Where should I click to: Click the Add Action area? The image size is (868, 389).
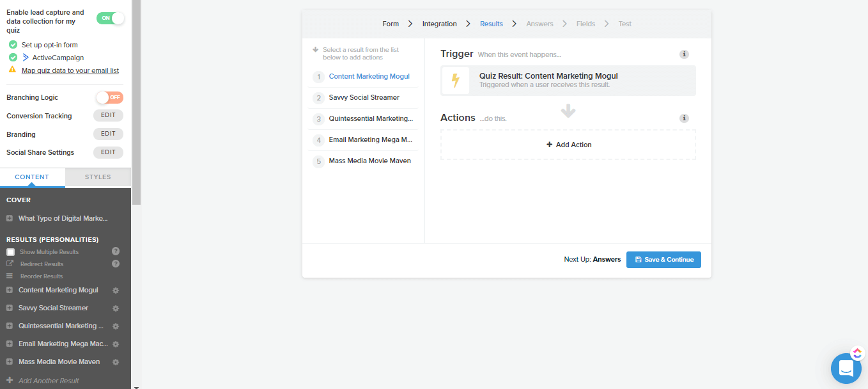pos(568,145)
